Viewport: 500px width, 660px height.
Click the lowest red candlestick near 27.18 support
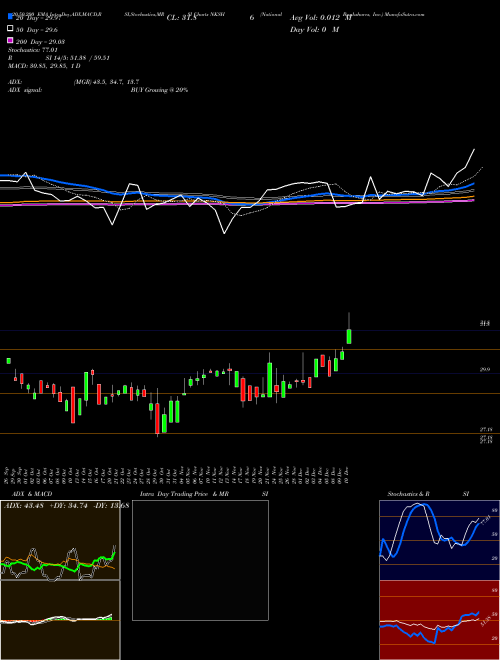(157, 418)
